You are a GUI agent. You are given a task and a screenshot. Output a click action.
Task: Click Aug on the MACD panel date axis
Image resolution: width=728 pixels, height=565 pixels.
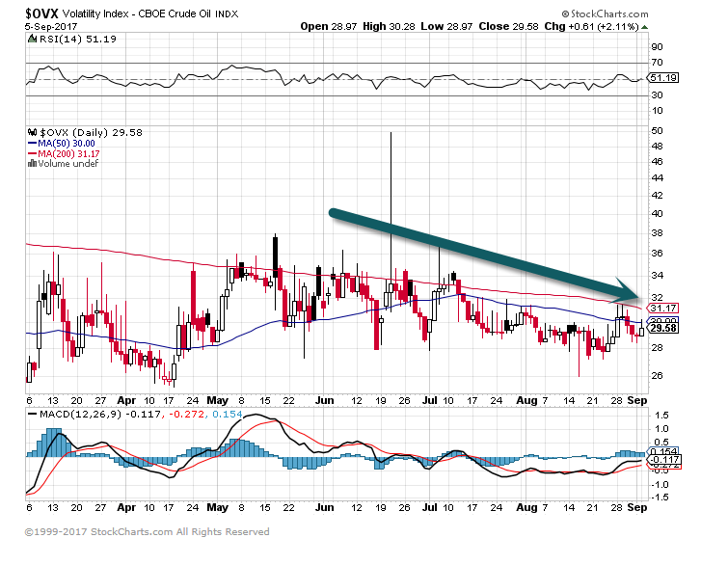(526, 507)
